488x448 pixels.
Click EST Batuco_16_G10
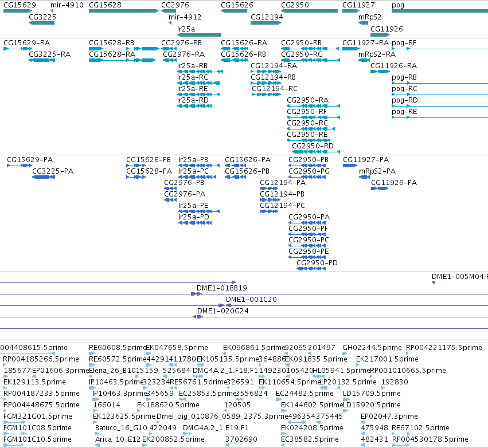[121, 428]
